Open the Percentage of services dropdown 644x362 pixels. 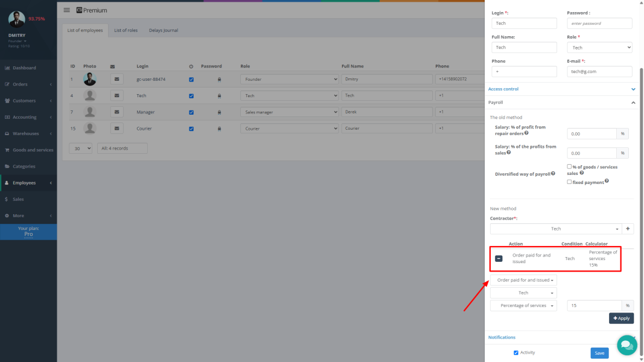pyautogui.click(x=523, y=306)
